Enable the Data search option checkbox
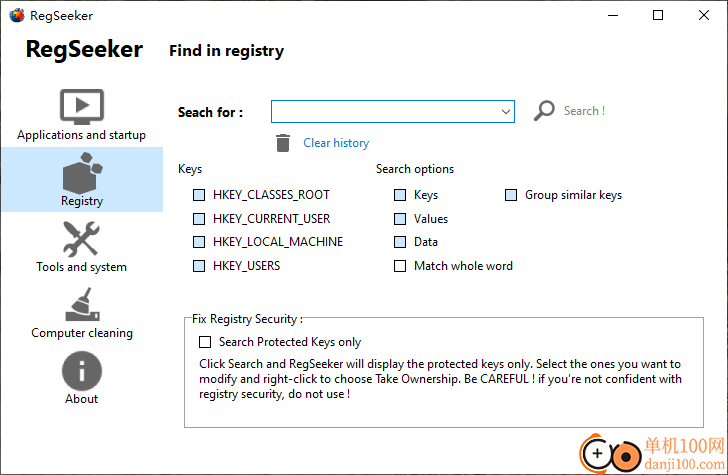728x475 pixels. [x=400, y=242]
